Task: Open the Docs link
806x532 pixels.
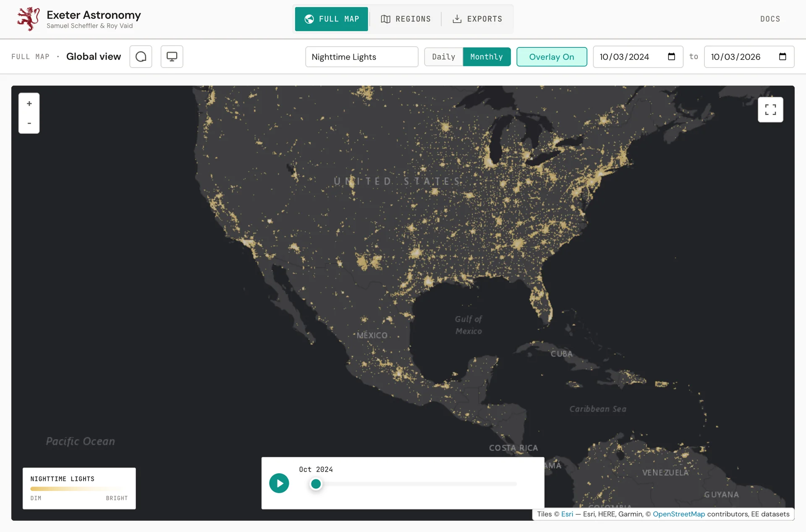Action: coord(770,19)
